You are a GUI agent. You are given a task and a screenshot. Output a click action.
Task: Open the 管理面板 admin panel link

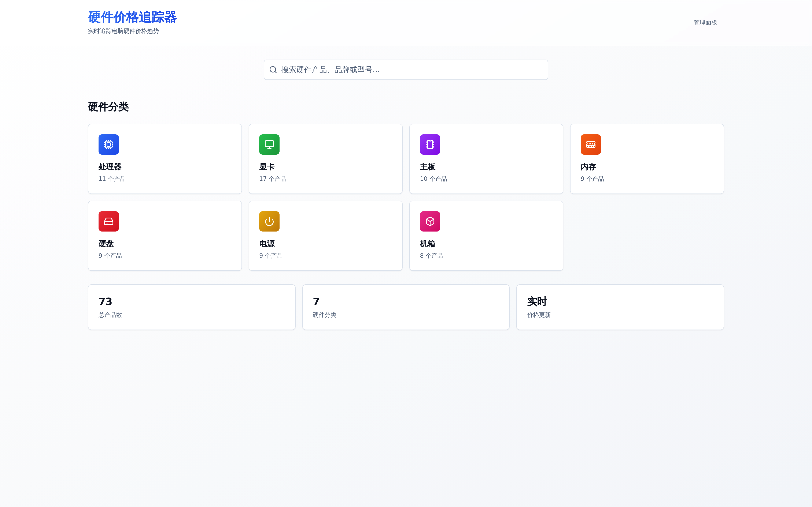click(x=705, y=22)
